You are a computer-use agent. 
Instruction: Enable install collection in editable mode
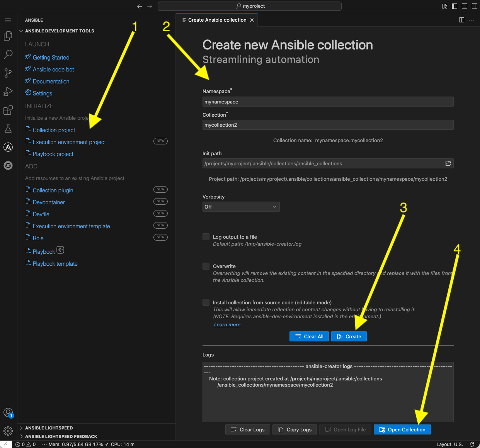pyautogui.click(x=206, y=302)
